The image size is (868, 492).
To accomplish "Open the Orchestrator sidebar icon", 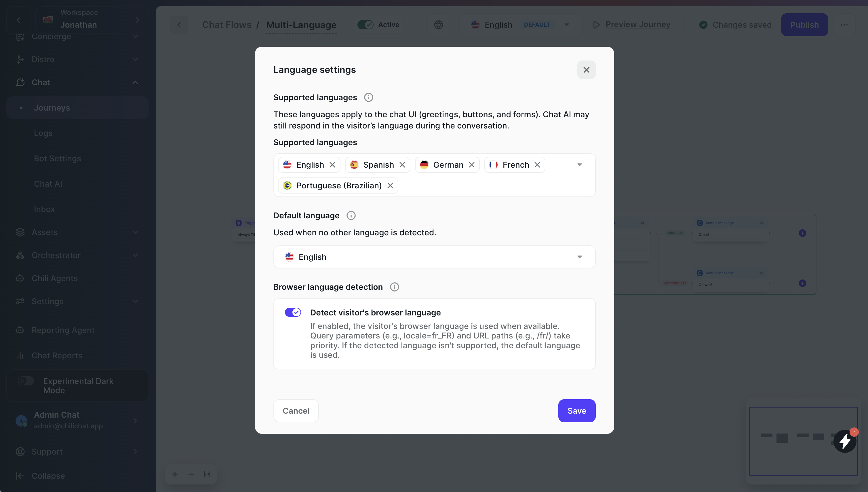I will click(20, 255).
